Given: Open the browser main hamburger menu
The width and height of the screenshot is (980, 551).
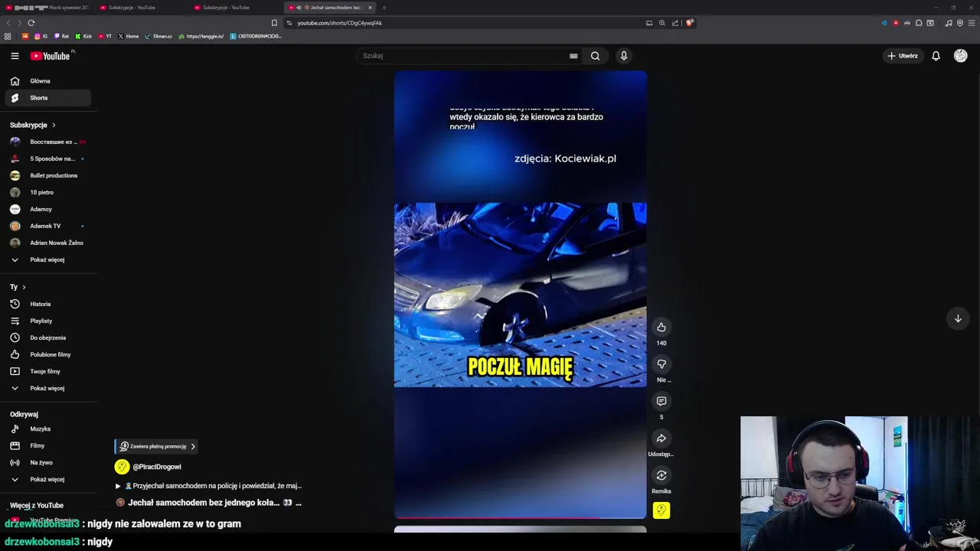Looking at the screenshot, I should click(971, 23).
